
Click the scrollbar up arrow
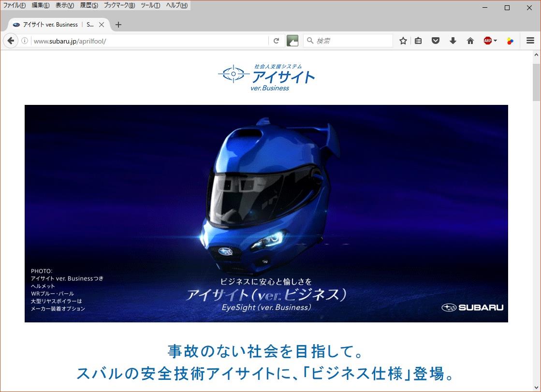[x=536, y=55]
